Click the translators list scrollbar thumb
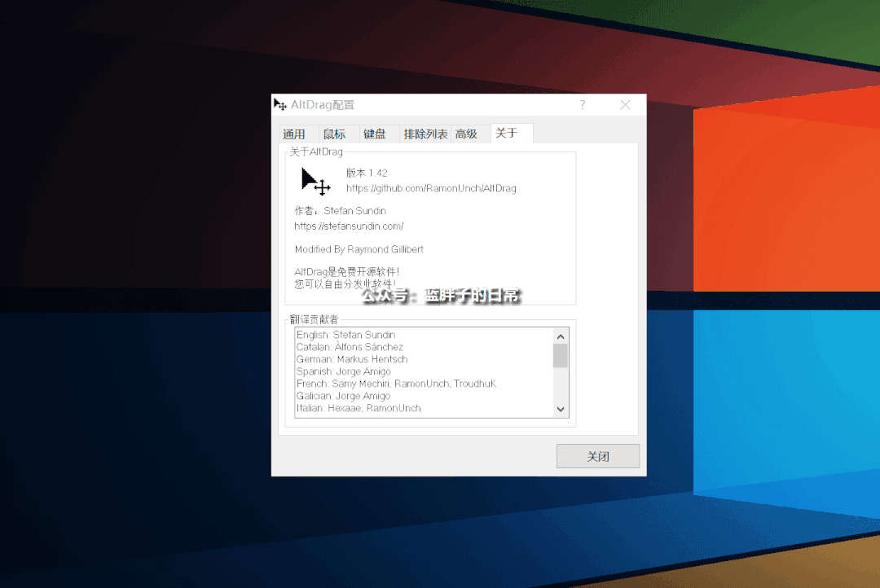This screenshot has width=880, height=588. [560, 356]
